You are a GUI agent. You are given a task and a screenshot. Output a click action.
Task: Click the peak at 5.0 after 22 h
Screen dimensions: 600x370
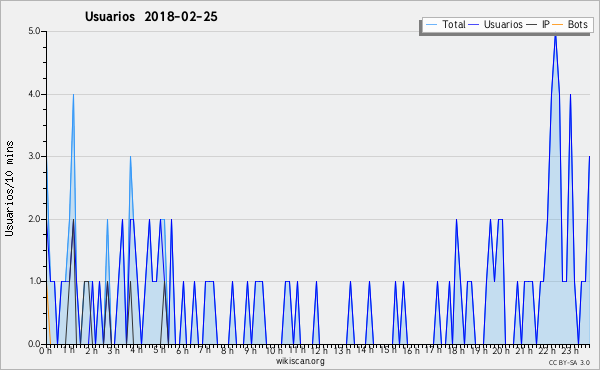(x=555, y=34)
